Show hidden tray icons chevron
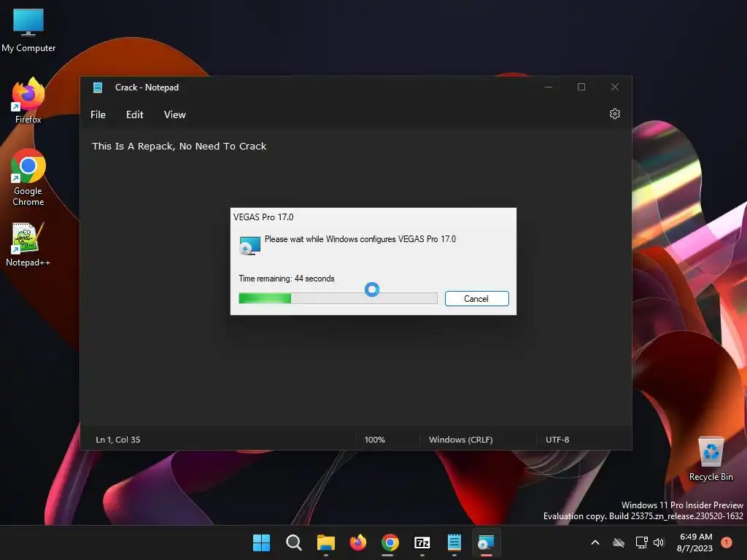 pyautogui.click(x=595, y=542)
